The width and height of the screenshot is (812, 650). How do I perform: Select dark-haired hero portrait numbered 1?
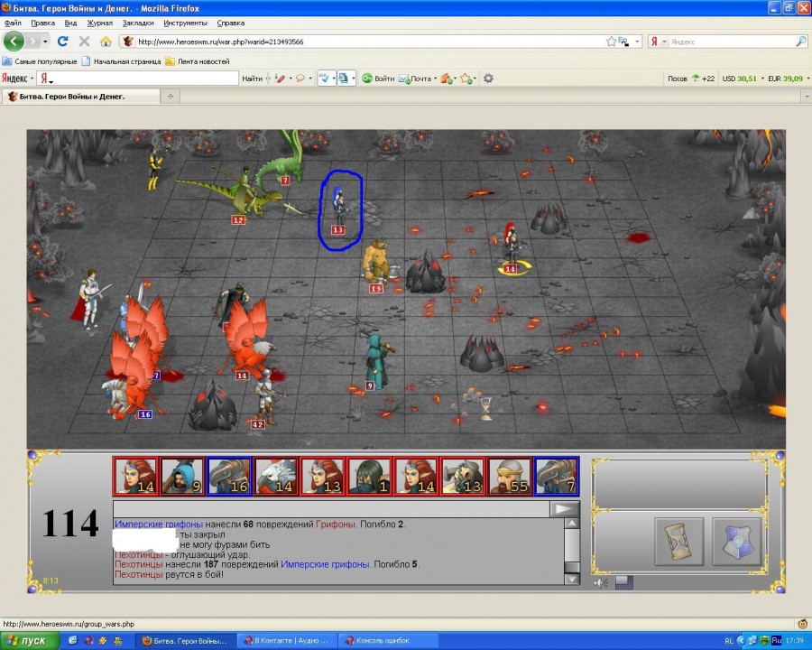click(x=369, y=476)
